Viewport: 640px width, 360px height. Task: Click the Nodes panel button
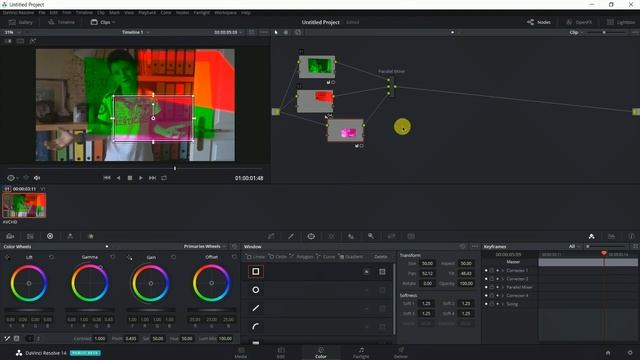point(539,22)
